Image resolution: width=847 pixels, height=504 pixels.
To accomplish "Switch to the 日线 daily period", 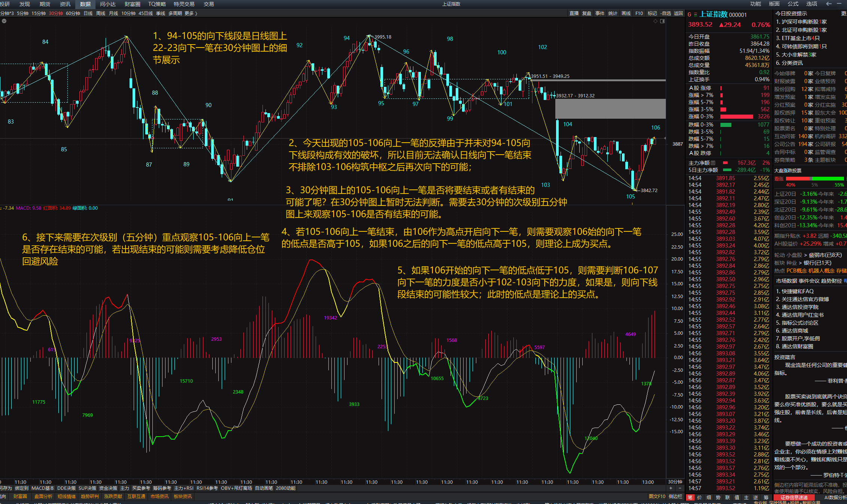I will pos(88,13).
